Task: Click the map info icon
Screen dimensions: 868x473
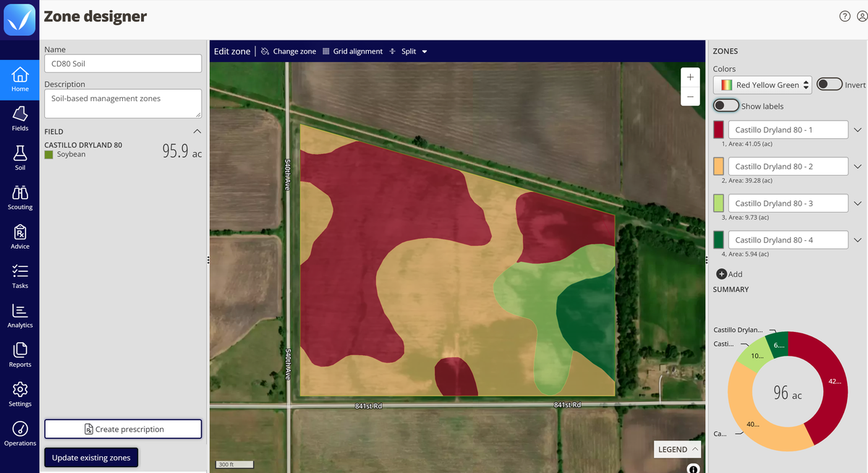Action: pyautogui.click(x=693, y=469)
